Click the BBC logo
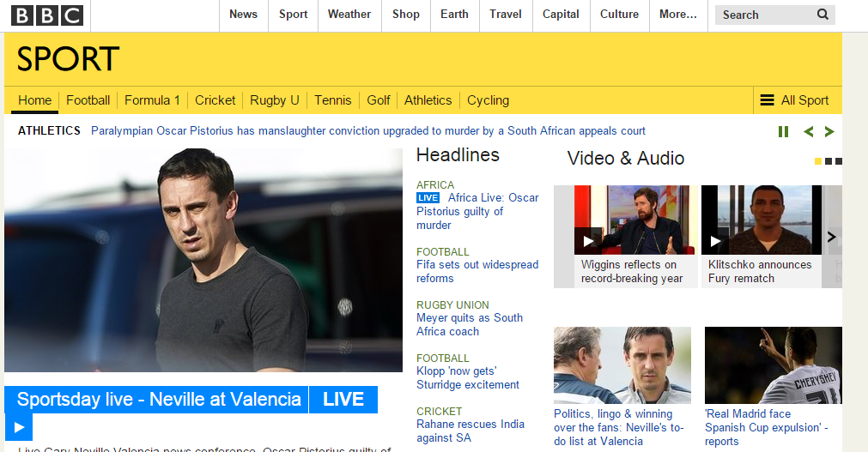The height and width of the screenshot is (452, 868). tap(47, 15)
